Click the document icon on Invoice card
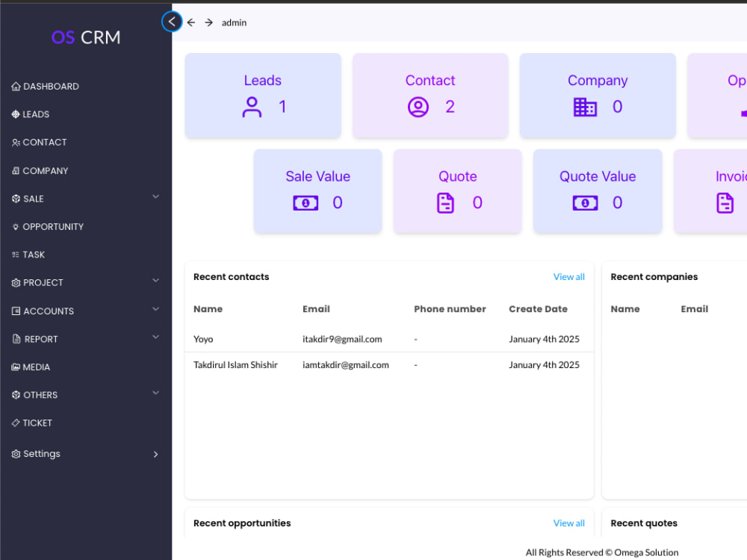 725,203
